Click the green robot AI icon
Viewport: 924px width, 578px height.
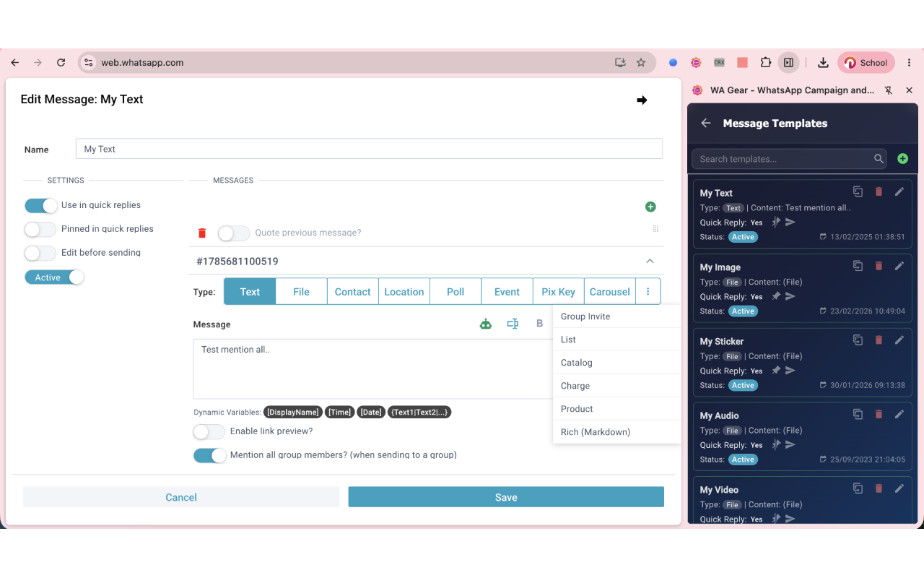point(486,324)
